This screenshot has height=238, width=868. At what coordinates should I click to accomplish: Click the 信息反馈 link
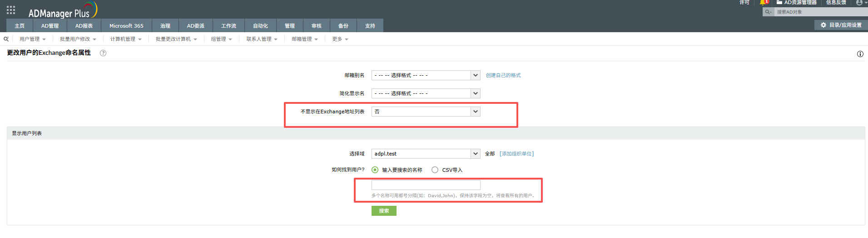pos(836,2)
